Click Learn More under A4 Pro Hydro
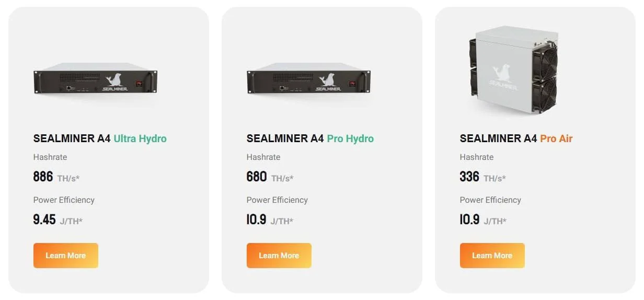The width and height of the screenshot is (644, 300). [279, 256]
